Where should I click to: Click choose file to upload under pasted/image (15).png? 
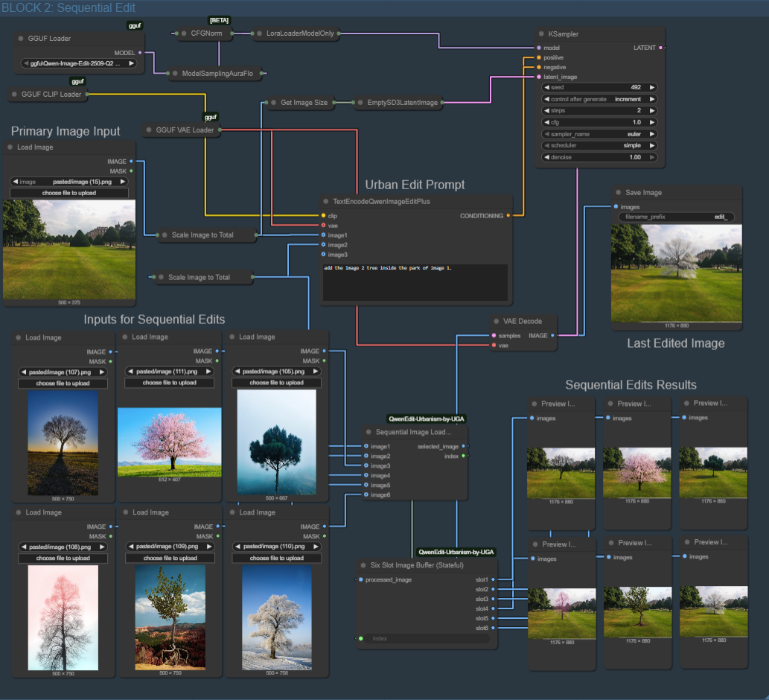click(69, 193)
